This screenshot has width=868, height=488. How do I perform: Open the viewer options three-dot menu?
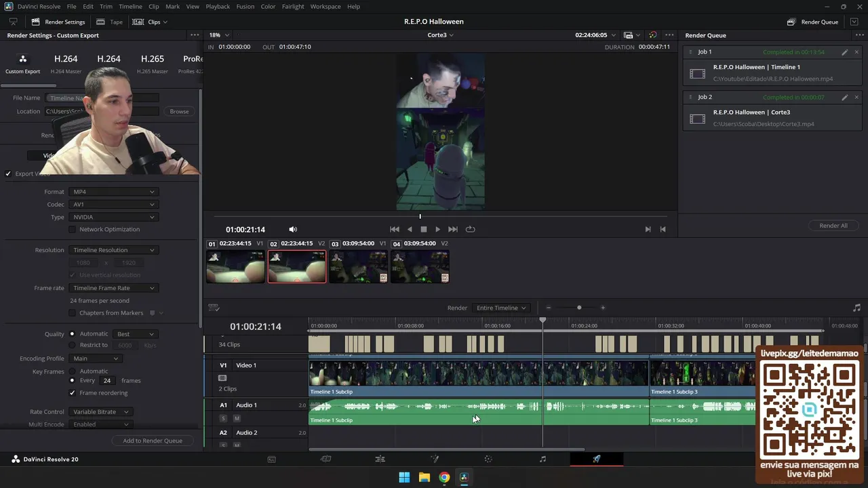coord(669,35)
